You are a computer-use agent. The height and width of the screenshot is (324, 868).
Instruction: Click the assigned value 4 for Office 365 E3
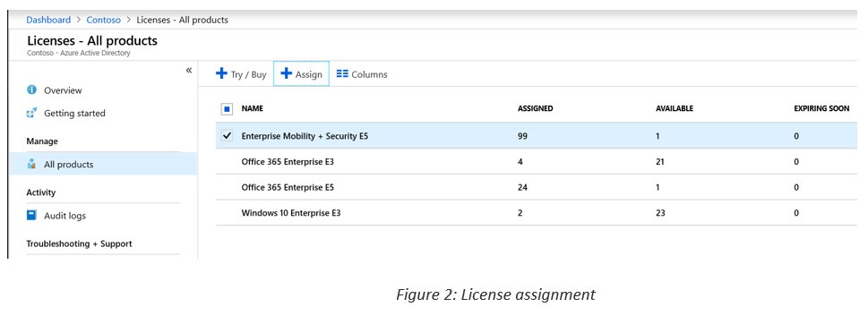[520, 162]
